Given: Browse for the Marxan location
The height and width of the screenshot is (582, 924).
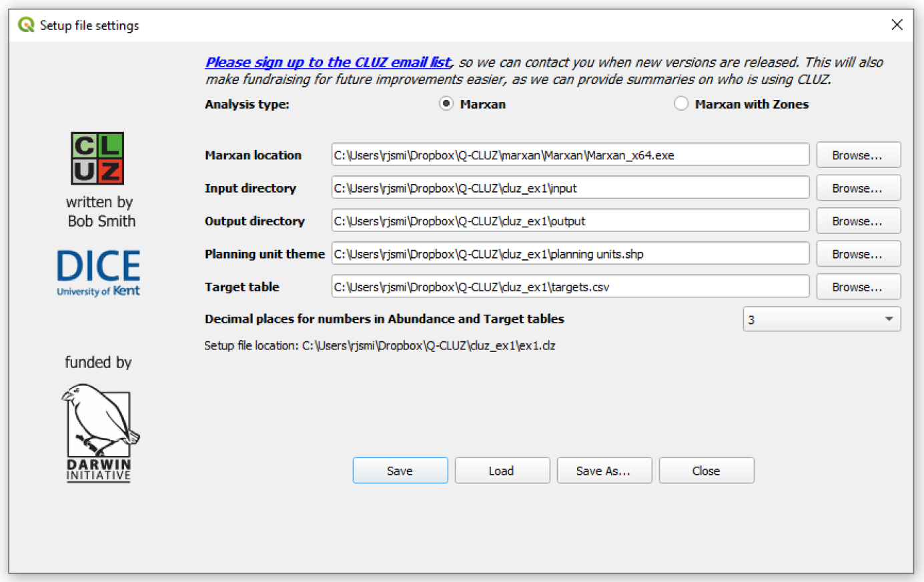Looking at the screenshot, I should click(858, 155).
